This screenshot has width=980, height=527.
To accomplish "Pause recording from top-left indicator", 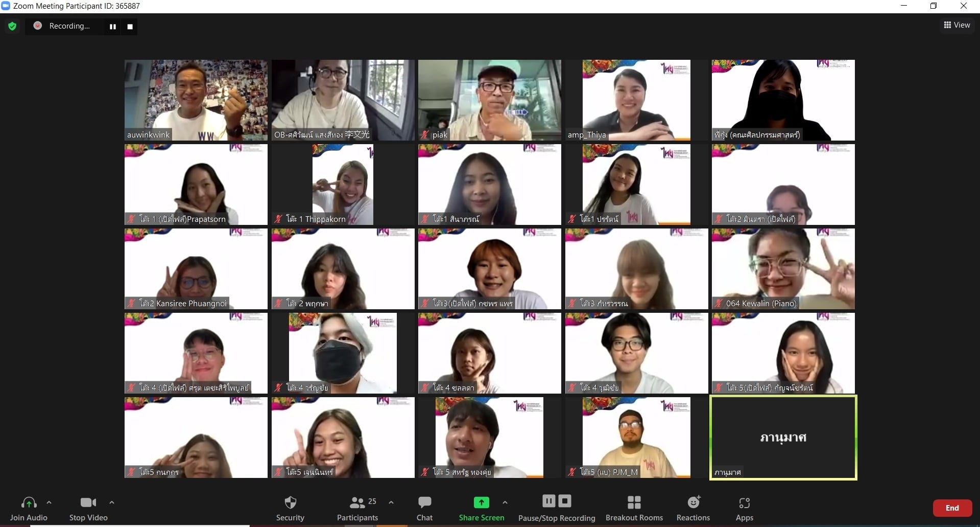I will (x=113, y=27).
